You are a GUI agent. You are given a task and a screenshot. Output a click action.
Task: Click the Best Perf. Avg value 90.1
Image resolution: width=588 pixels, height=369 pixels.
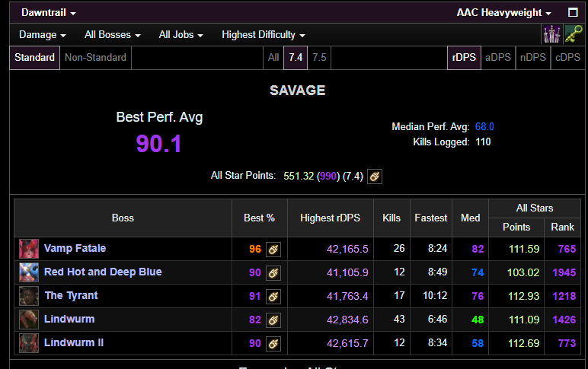pyautogui.click(x=159, y=144)
